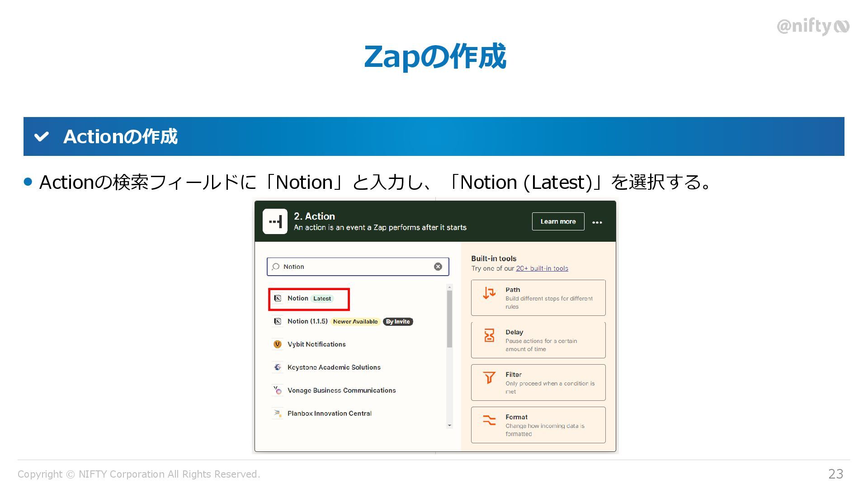Click the app list scrollbar thumb
Image resolution: width=868 pixels, height=488 pixels.
tap(449, 319)
